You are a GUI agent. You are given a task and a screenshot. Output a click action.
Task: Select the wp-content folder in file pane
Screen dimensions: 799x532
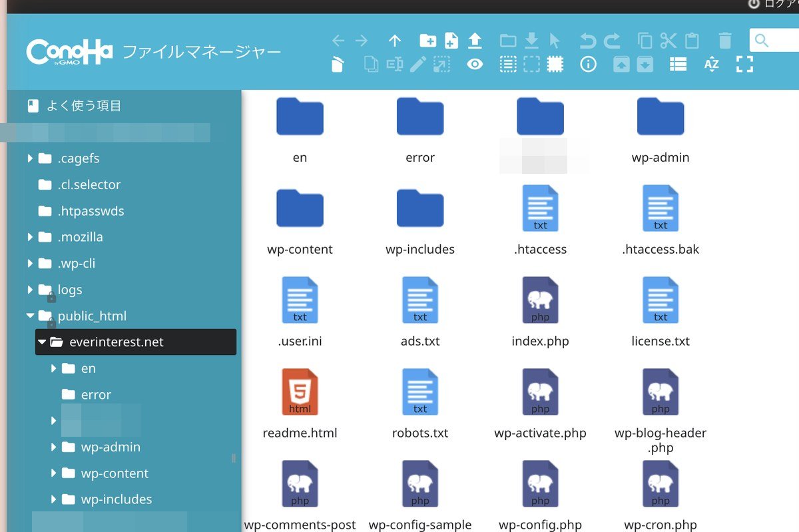[x=300, y=222]
